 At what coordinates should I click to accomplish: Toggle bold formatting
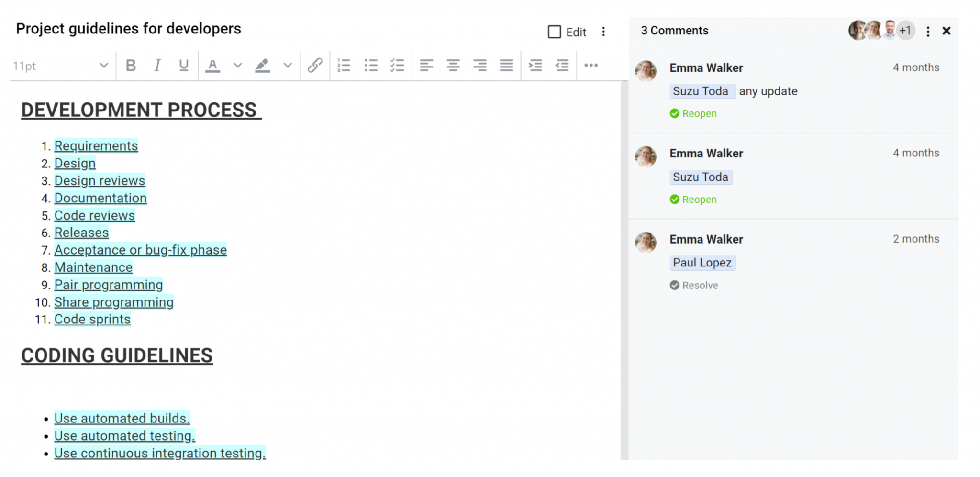click(131, 66)
